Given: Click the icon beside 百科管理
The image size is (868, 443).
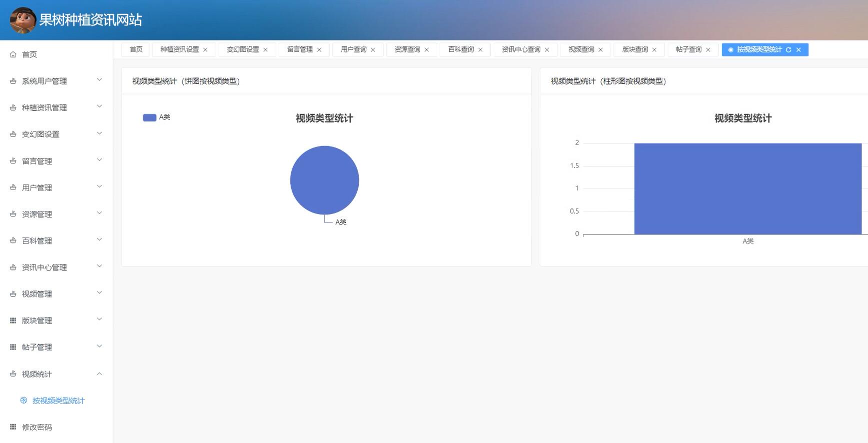Looking at the screenshot, I should pos(13,240).
